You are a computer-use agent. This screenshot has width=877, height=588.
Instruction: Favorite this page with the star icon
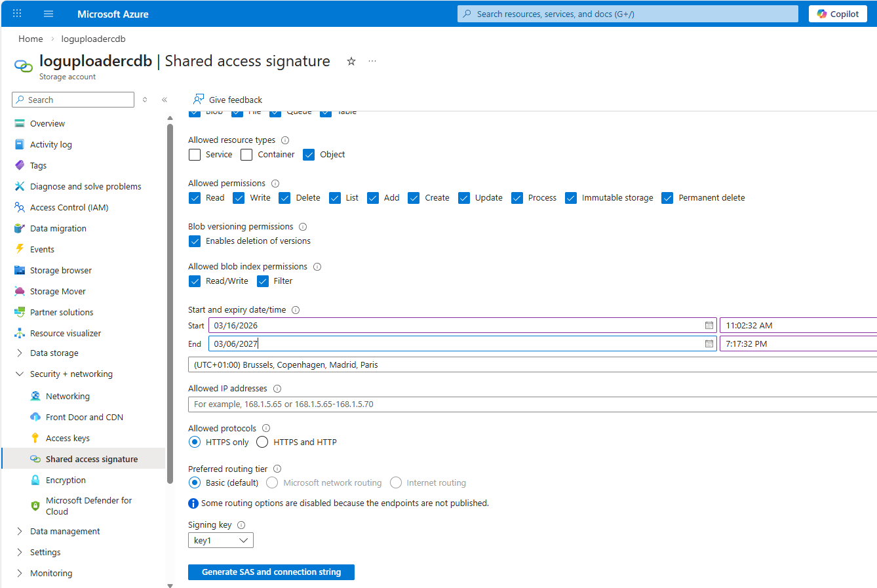point(351,61)
